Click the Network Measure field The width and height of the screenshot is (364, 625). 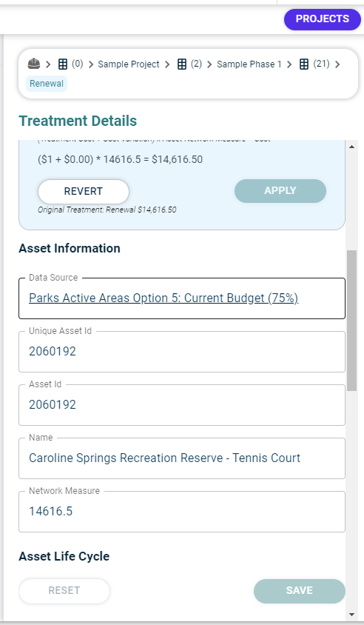click(x=182, y=512)
